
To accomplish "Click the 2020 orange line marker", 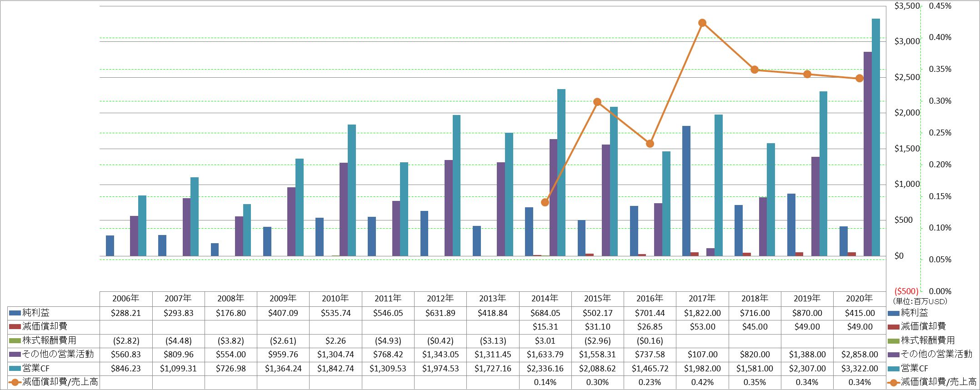I will click(860, 78).
